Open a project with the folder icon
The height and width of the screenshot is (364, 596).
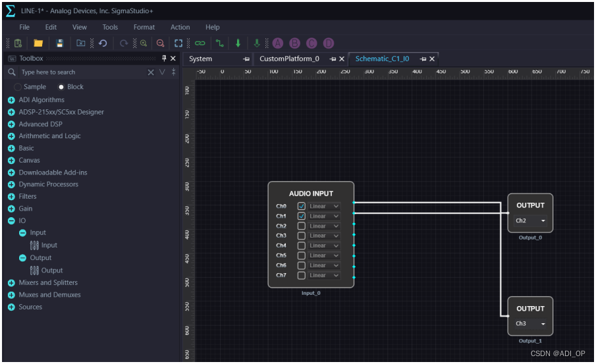coord(38,43)
